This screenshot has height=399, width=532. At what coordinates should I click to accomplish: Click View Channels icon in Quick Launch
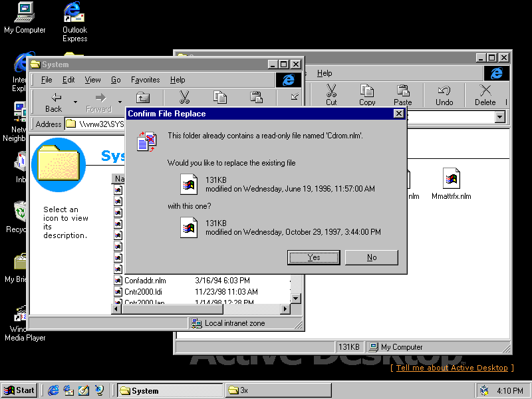tap(99, 390)
